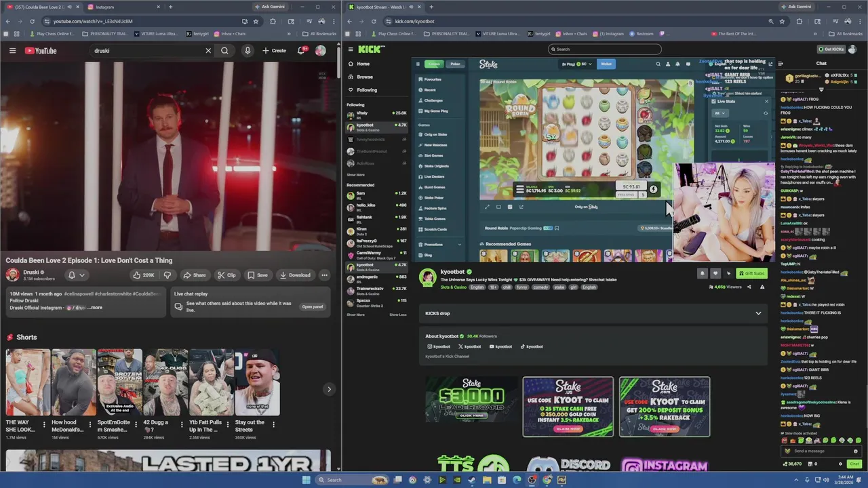Expand video description with '...more'
This screenshot has height=488, width=868.
click(x=96, y=308)
